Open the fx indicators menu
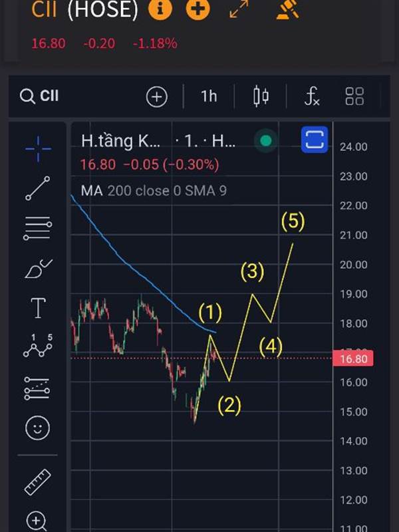 tap(312, 96)
